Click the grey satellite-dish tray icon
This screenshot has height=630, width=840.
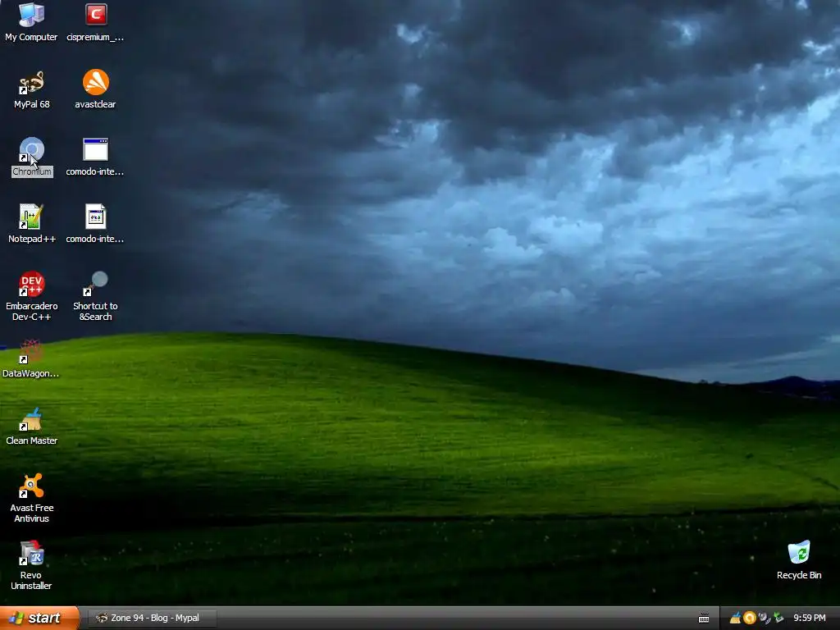point(764,619)
